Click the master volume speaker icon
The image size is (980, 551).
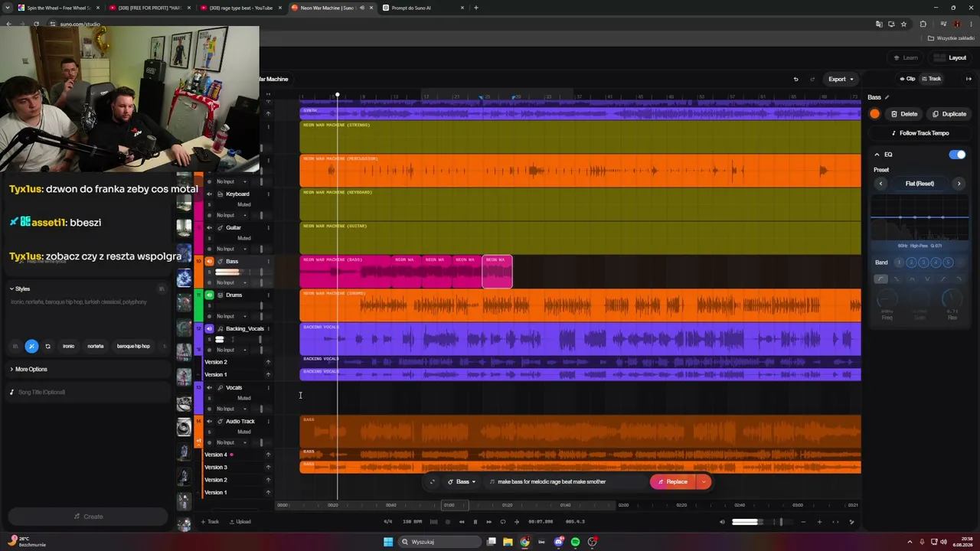tap(722, 522)
